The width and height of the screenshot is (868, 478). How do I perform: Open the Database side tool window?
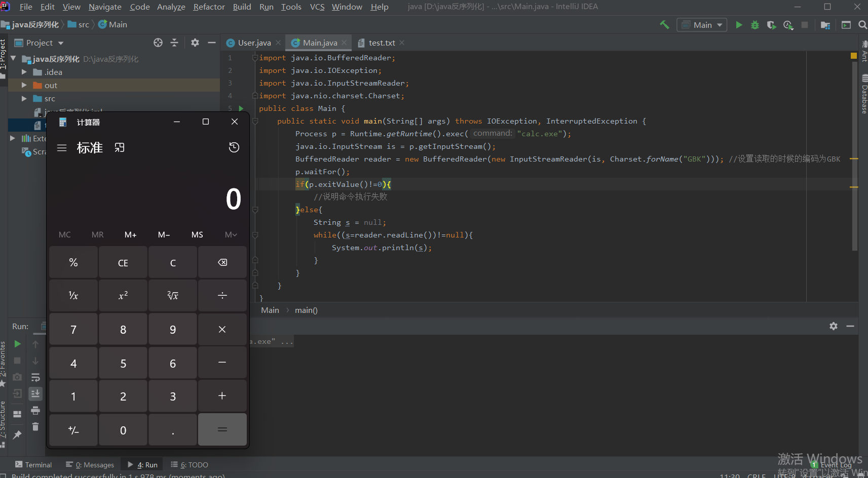pos(864,95)
